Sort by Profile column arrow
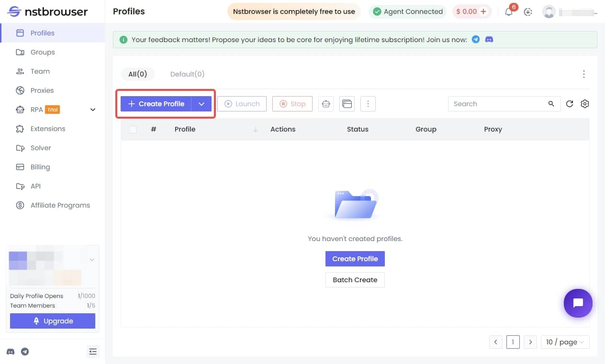The width and height of the screenshot is (605, 364). tap(256, 129)
